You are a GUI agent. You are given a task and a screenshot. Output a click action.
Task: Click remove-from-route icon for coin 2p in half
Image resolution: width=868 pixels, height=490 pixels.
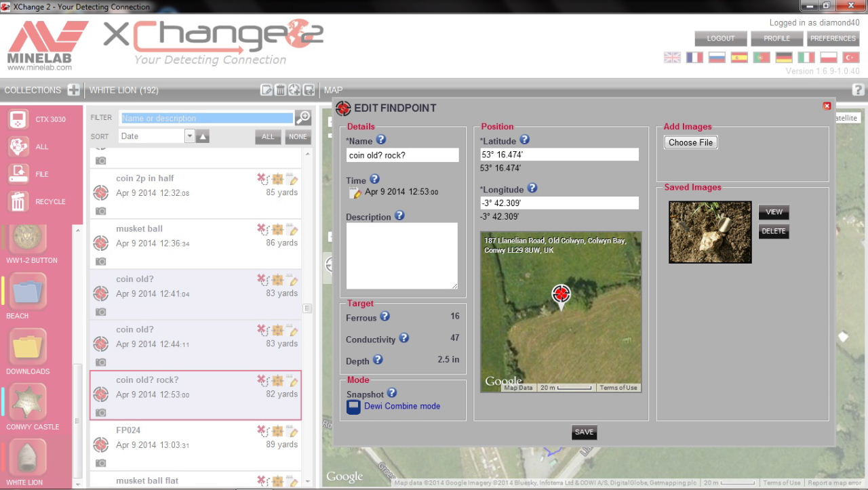(x=262, y=180)
